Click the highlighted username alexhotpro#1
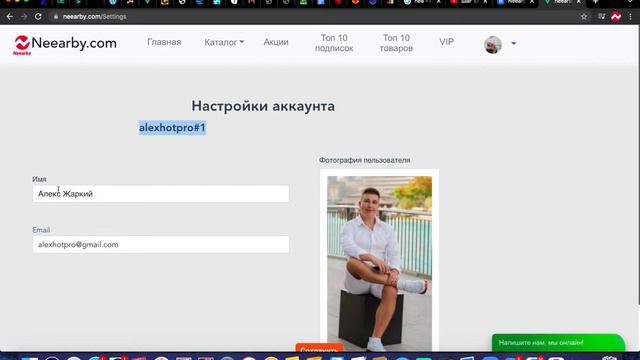 point(172,128)
